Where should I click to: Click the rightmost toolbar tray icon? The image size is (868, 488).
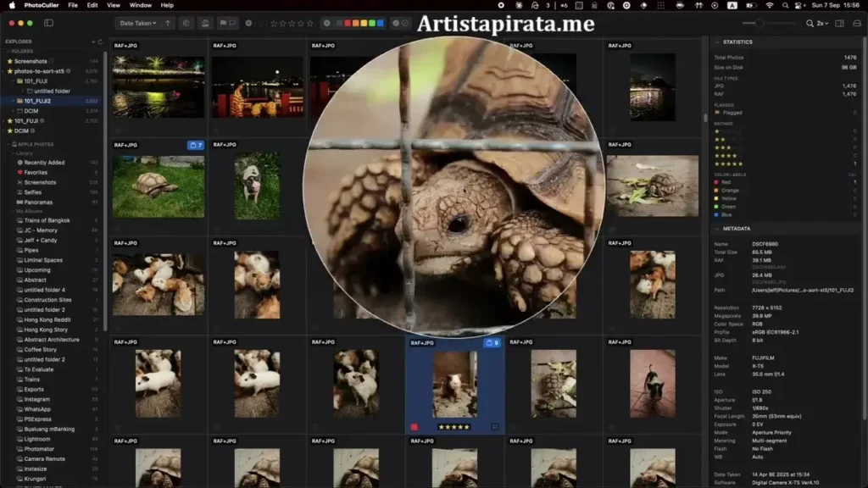[x=857, y=23]
